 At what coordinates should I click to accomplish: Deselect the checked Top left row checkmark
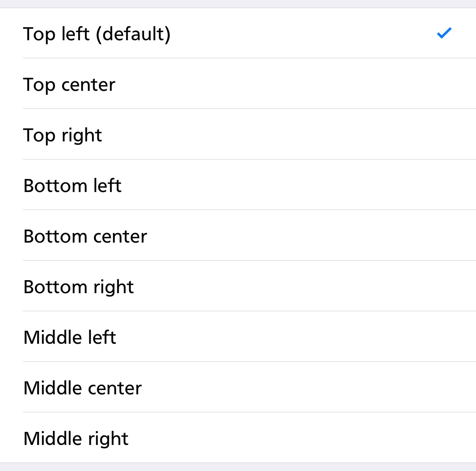point(445,33)
